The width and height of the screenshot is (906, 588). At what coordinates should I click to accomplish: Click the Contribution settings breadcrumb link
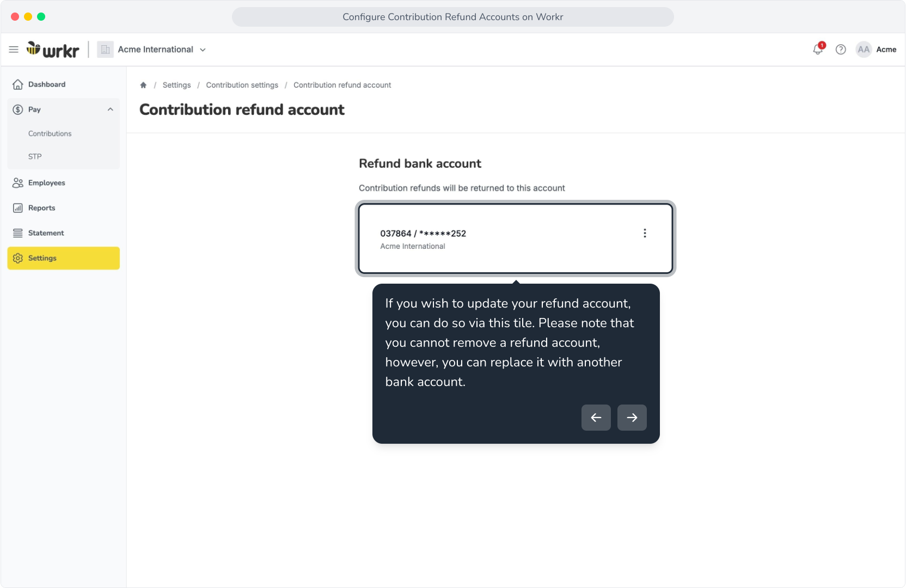[x=242, y=85]
